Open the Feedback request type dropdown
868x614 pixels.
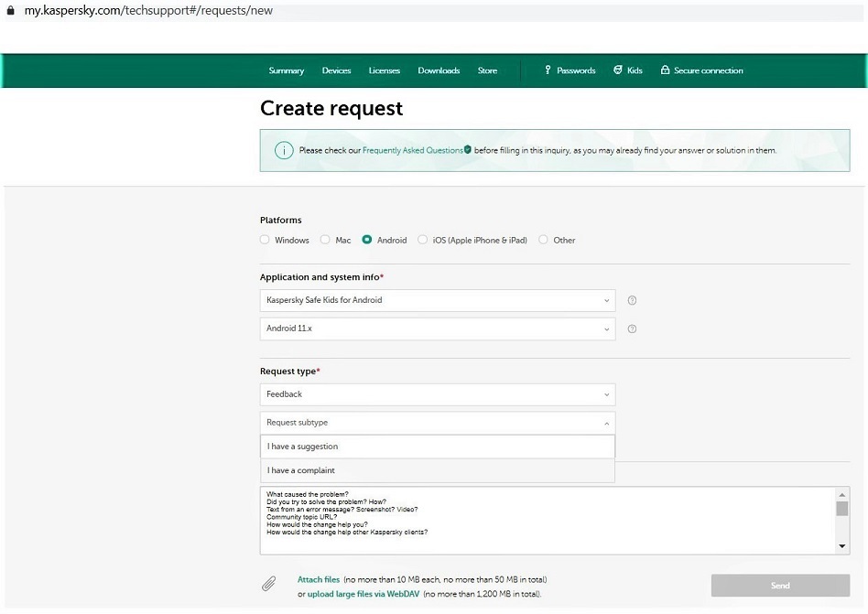pos(438,394)
